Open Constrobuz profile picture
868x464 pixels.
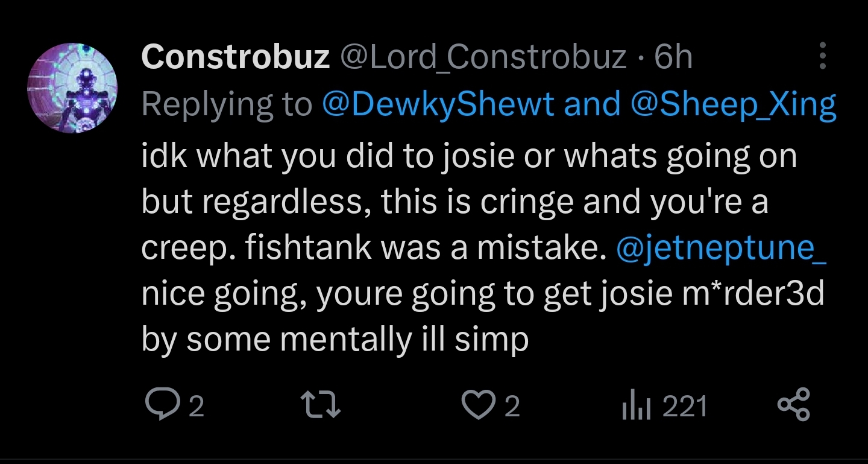pos(72,87)
